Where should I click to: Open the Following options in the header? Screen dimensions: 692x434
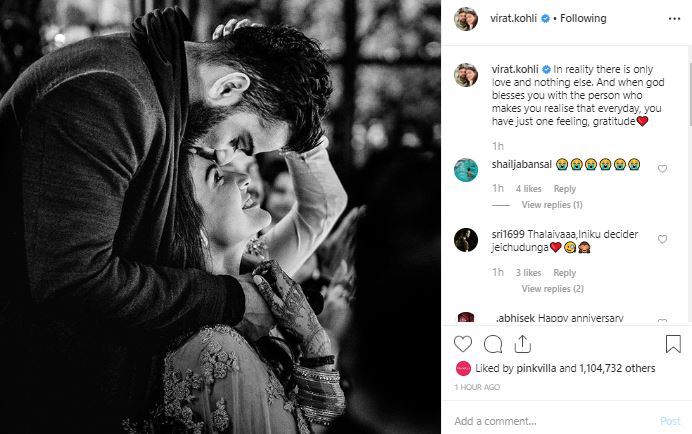pos(588,18)
